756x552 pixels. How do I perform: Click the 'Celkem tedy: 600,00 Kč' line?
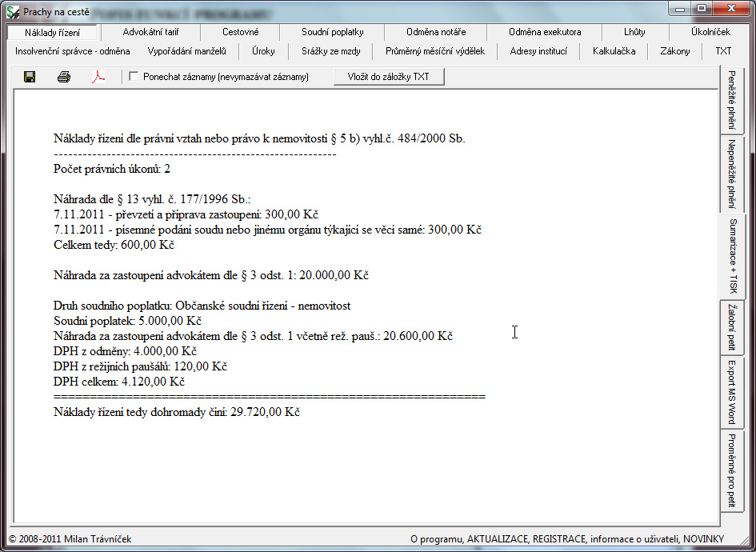[114, 245]
